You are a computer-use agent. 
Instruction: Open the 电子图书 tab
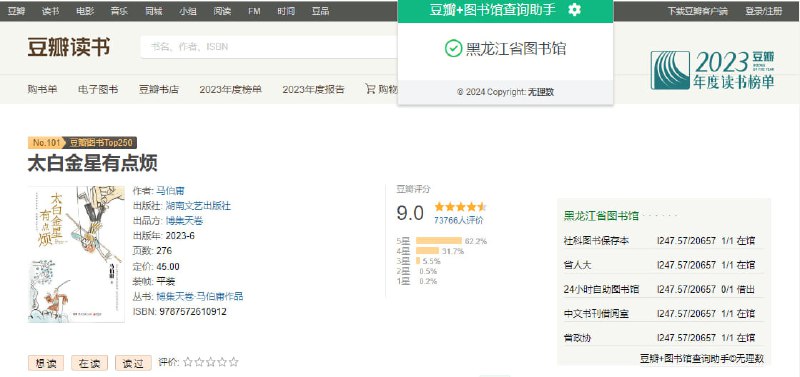pos(98,89)
